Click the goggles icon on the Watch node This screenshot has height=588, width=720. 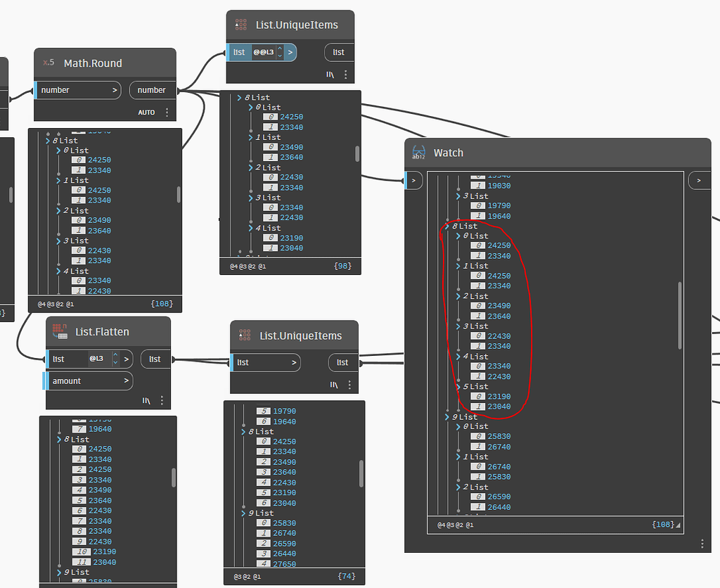click(418, 153)
